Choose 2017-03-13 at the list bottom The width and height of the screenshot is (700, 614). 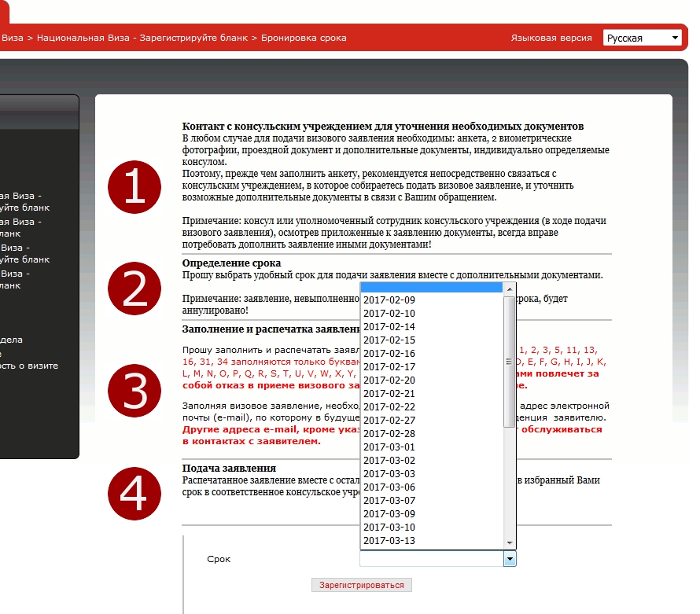click(432, 541)
